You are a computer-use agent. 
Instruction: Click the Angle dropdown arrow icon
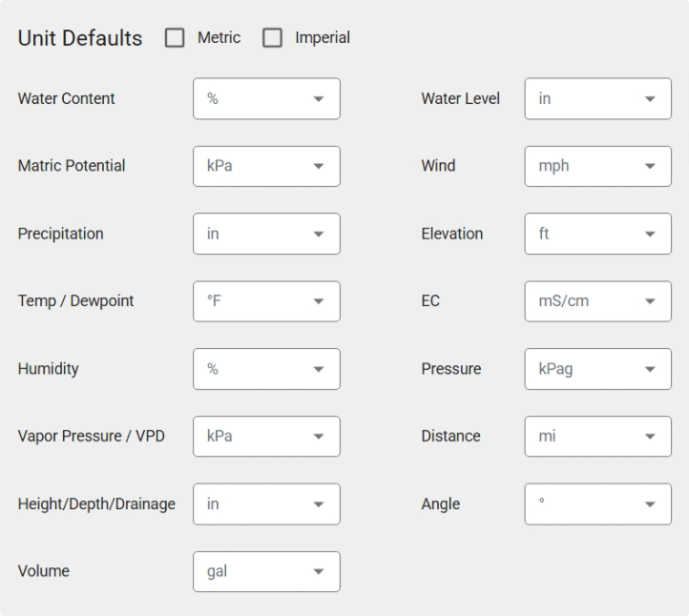coord(651,504)
